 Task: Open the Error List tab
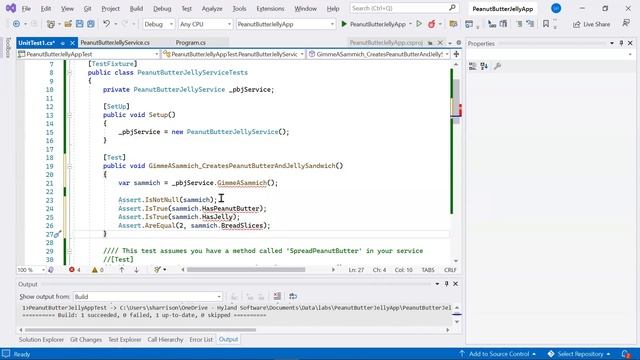click(x=201, y=339)
